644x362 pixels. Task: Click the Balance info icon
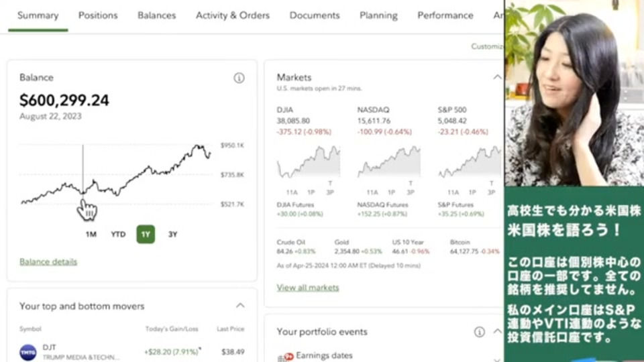coord(239,78)
